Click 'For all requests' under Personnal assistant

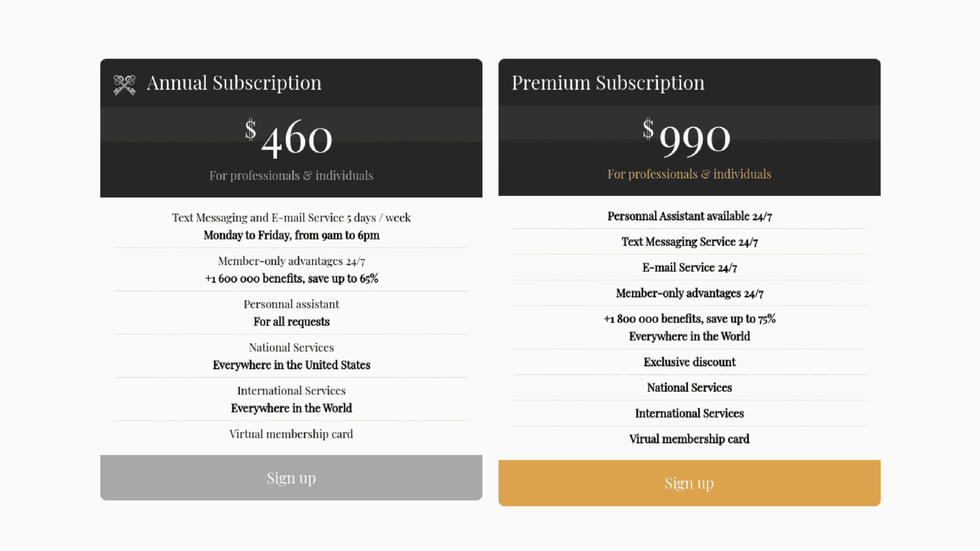tap(291, 322)
